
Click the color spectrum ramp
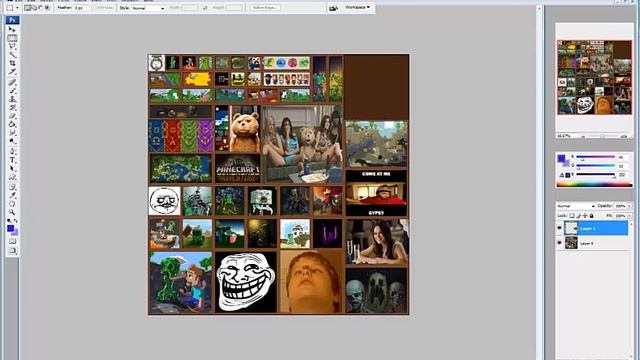(x=594, y=184)
